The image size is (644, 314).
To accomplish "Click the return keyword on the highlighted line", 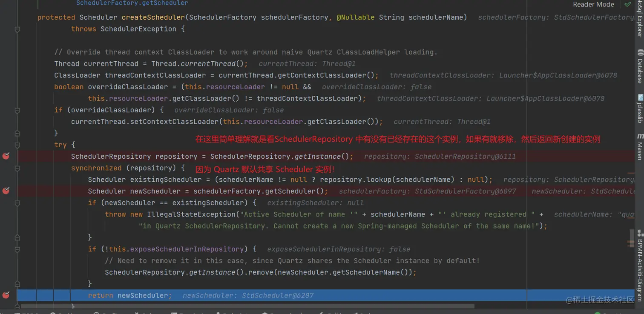I will point(101,295).
